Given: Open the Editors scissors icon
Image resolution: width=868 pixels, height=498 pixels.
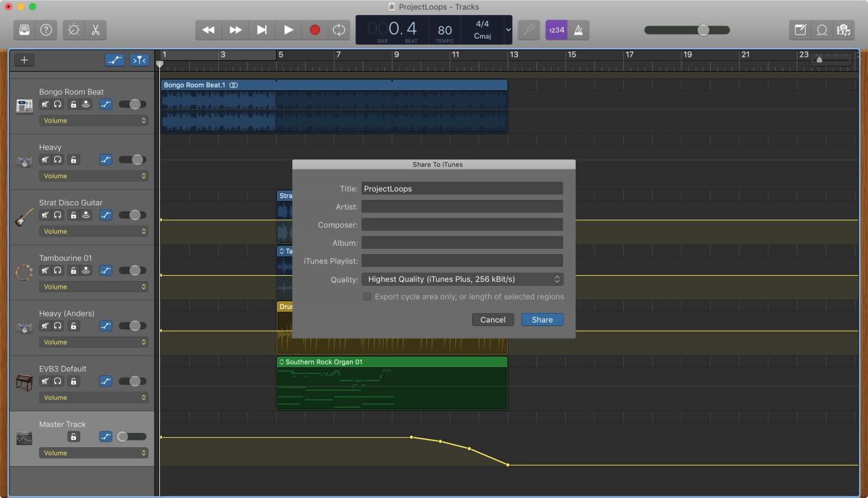Looking at the screenshot, I should coord(95,30).
